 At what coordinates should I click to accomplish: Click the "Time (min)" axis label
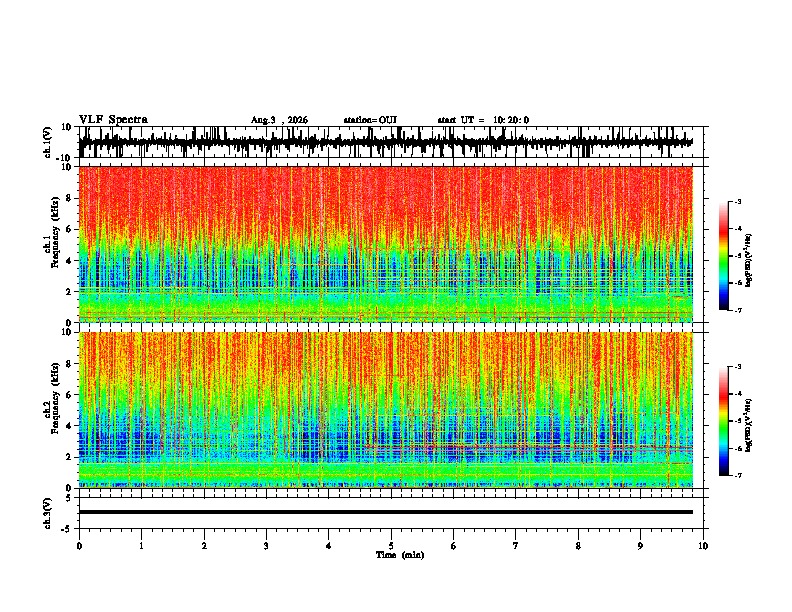[400, 555]
